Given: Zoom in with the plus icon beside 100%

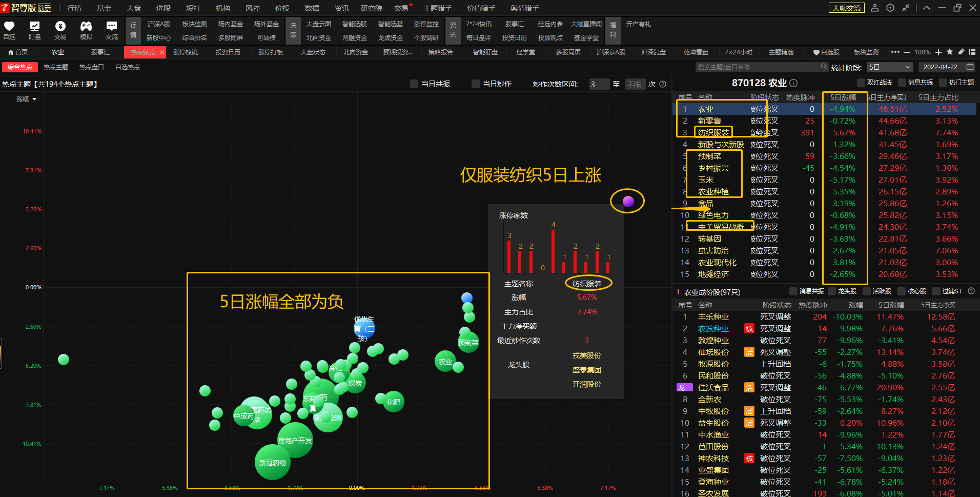Looking at the screenshot, I should point(938,52).
